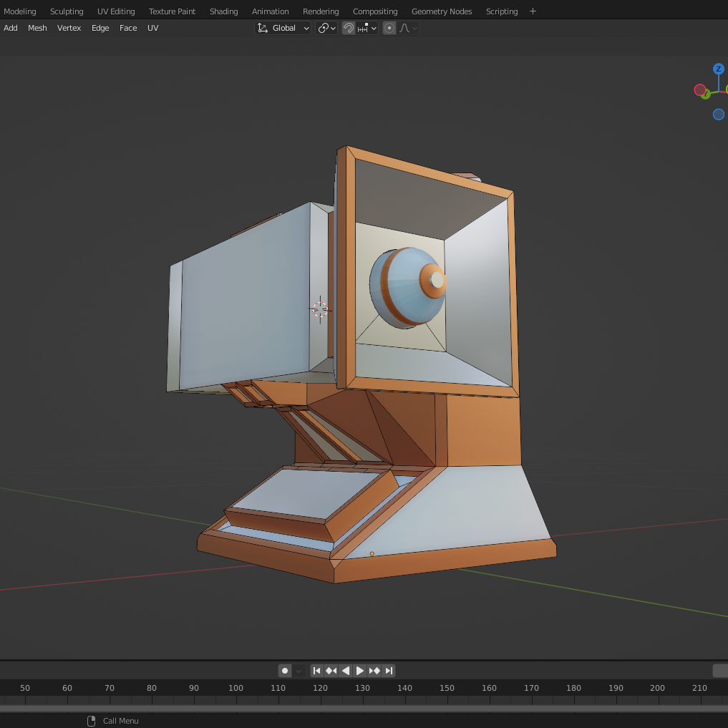Click the timeline scrollbar on the right
This screenshot has height=728, width=728.
click(720, 671)
